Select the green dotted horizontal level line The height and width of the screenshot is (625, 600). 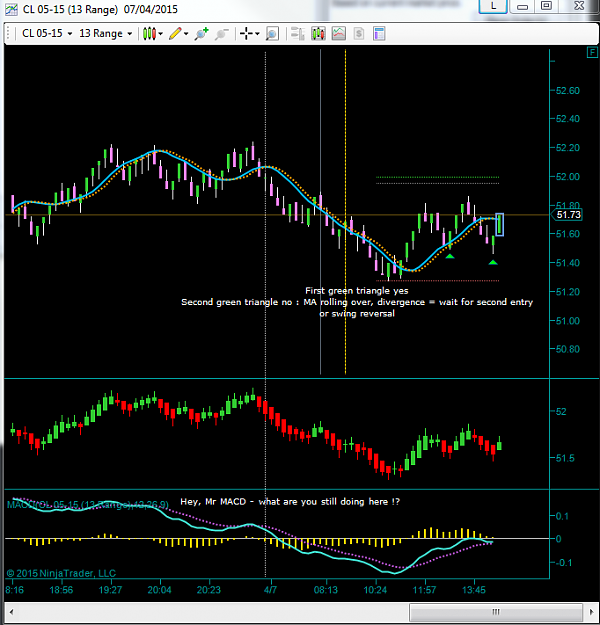(437, 177)
